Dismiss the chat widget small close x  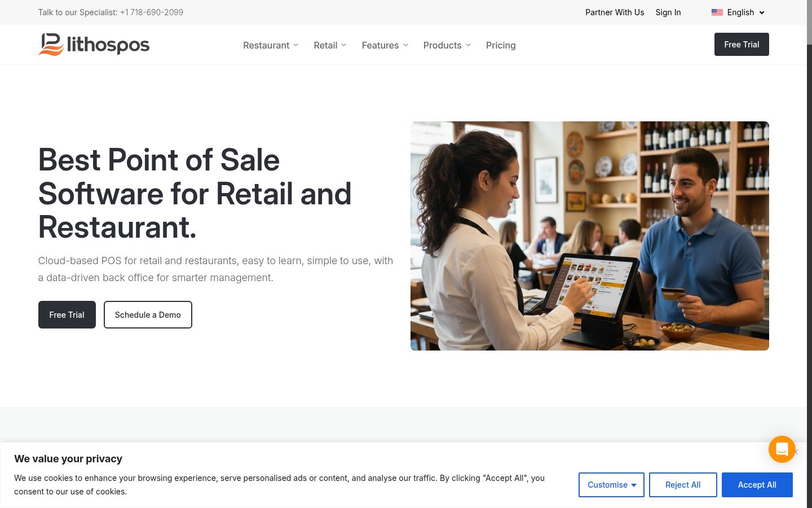pyautogui.click(x=796, y=452)
